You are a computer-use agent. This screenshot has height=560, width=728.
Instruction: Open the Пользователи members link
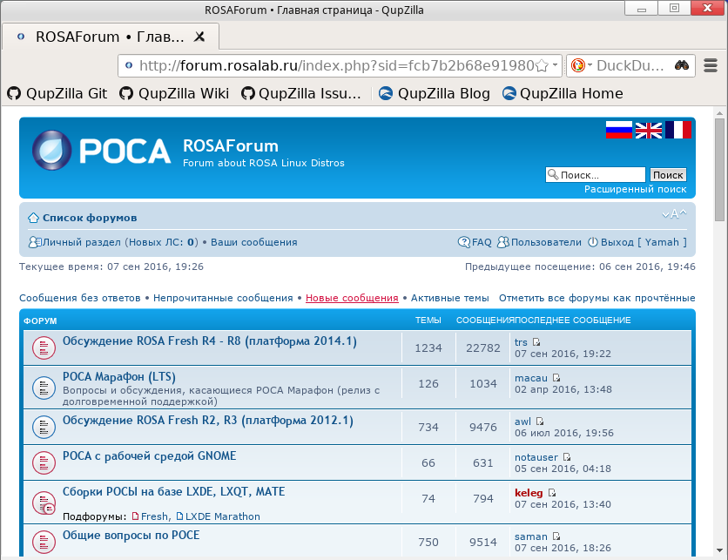(546, 242)
